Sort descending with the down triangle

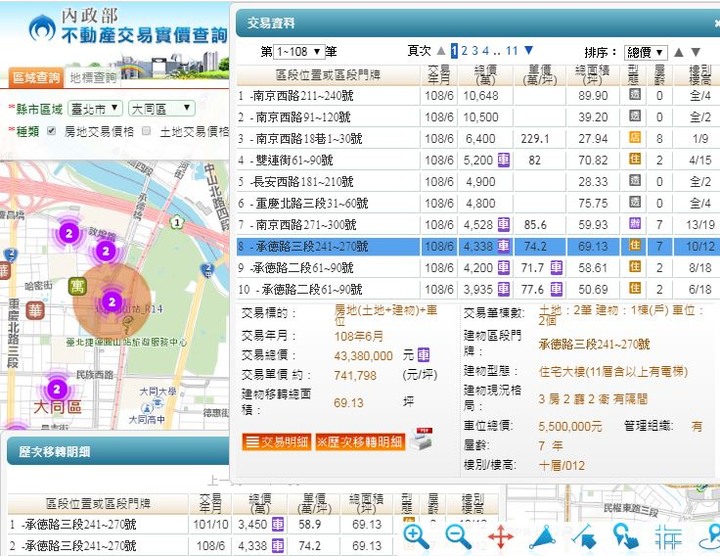pyautogui.click(x=696, y=52)
